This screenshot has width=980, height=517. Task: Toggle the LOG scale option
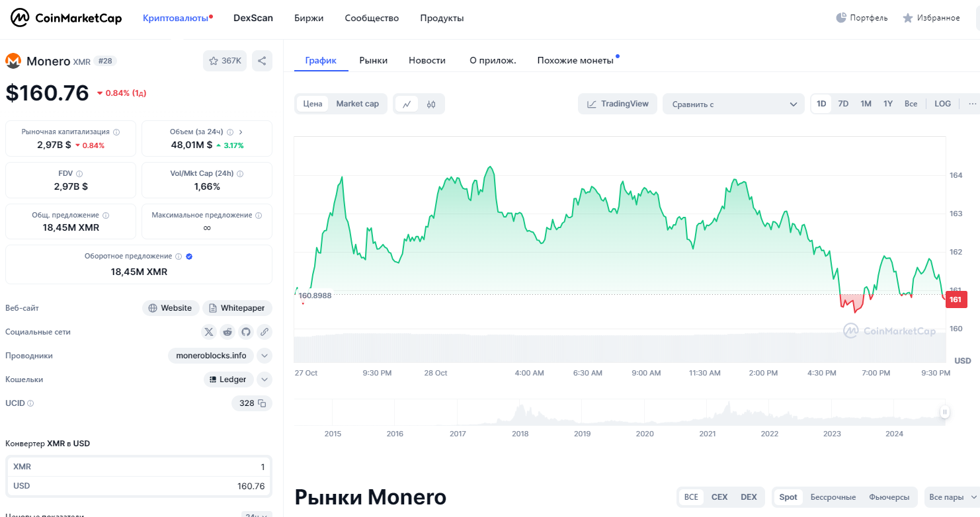coord(943,104)
